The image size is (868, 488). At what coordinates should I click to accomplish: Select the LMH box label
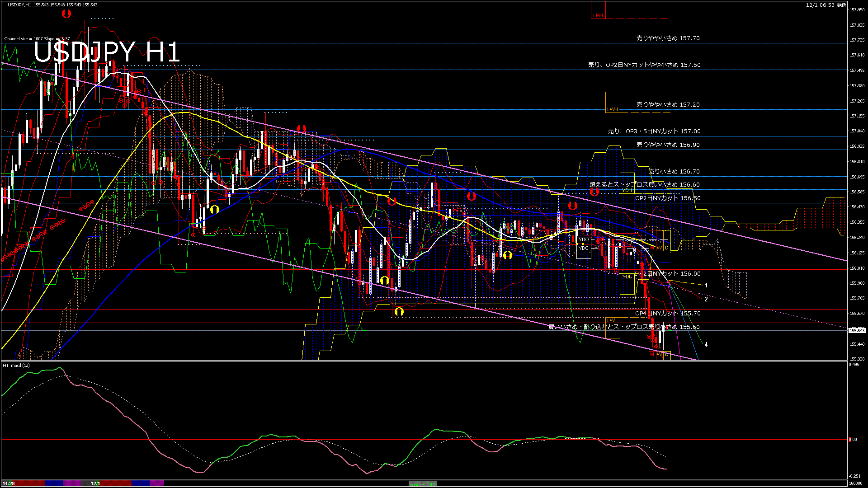[598, 15]
